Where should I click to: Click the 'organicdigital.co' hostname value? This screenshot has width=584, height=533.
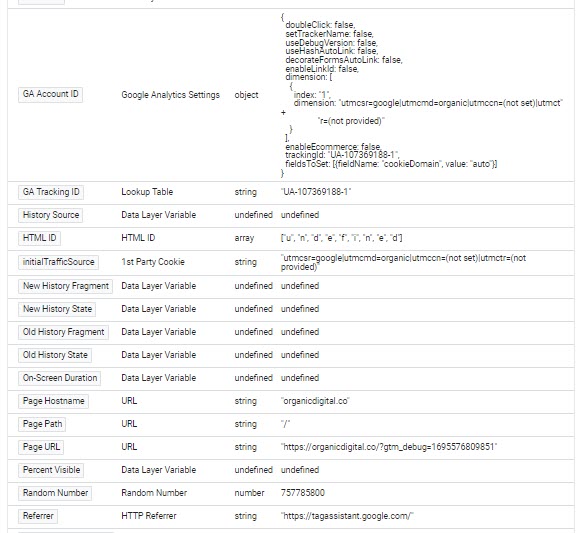[x=315, y=401]
